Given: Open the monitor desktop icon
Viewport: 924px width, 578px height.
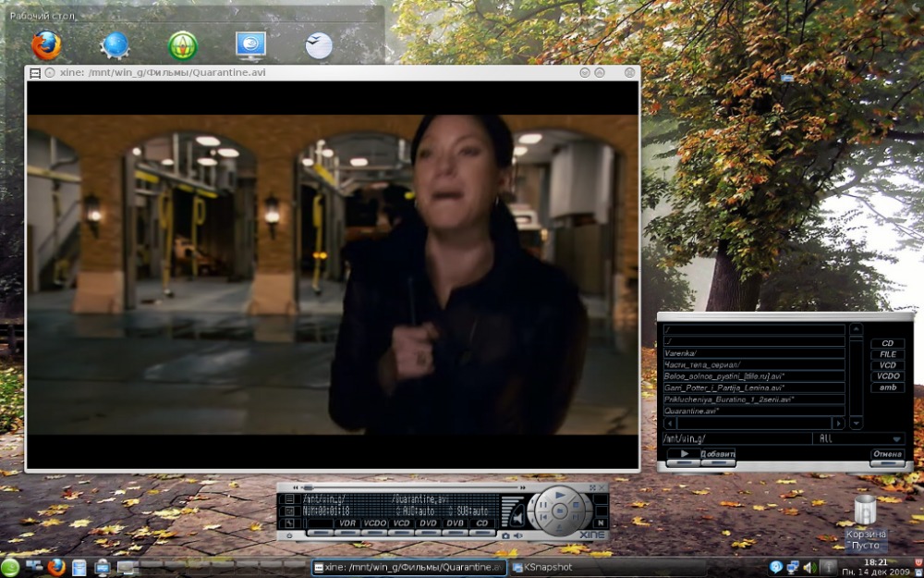Looking at the screenshot, I should click(x=251, y=45).
